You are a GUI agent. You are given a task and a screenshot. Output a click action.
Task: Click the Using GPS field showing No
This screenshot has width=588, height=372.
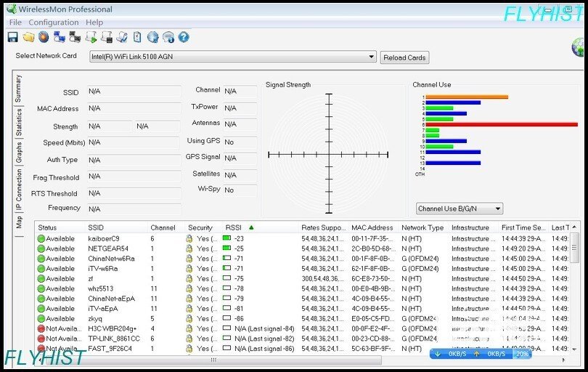240,142
